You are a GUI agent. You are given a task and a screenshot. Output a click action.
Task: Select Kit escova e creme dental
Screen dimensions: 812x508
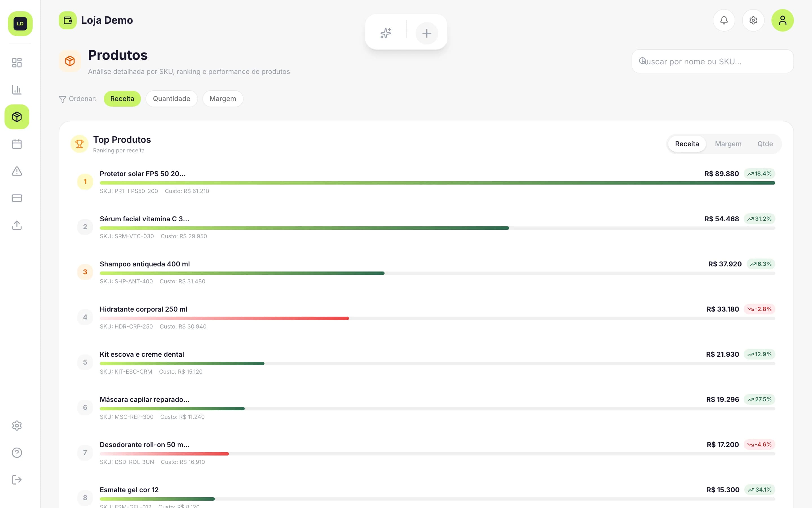426,363
